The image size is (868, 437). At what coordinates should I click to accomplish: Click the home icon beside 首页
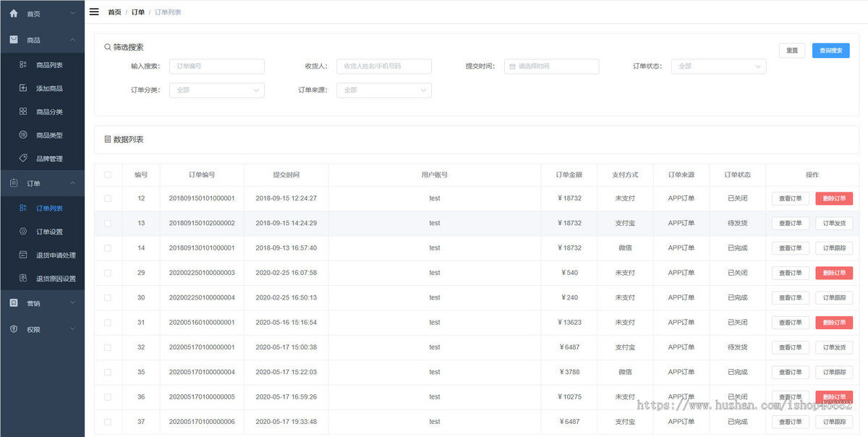click(14, 13)
